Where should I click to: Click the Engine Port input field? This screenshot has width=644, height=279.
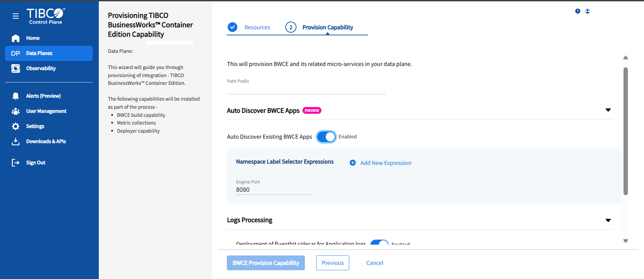pyautogui.click(x=273, y=190)
